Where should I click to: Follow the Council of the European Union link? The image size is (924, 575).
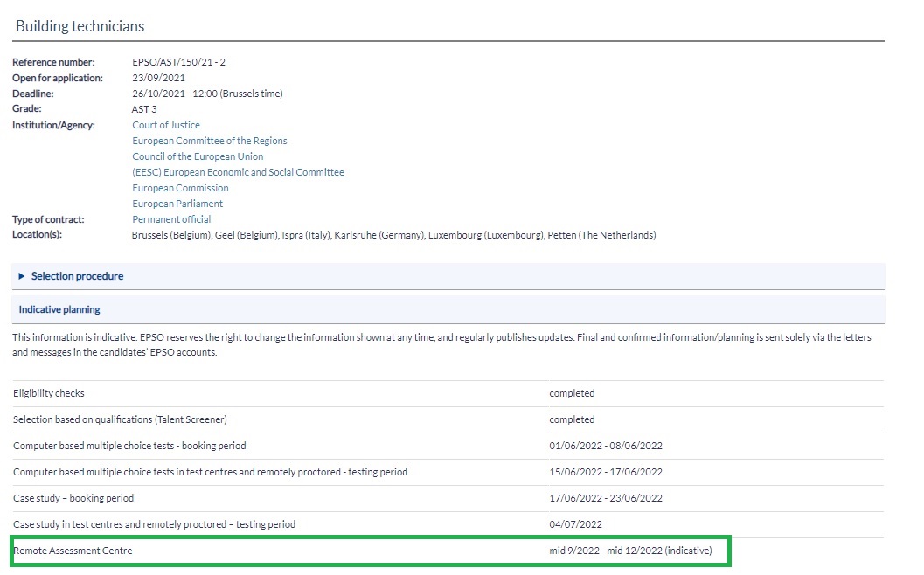(198, 156)
